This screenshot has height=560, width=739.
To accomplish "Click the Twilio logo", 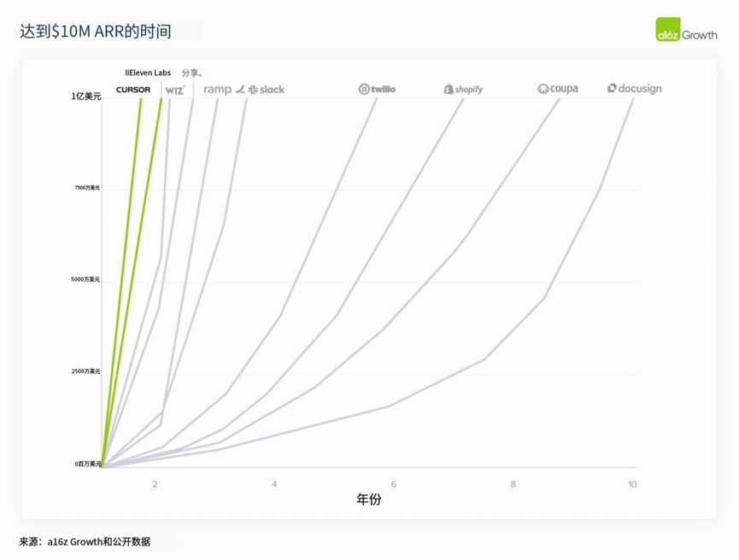I will tap(377, 89).
